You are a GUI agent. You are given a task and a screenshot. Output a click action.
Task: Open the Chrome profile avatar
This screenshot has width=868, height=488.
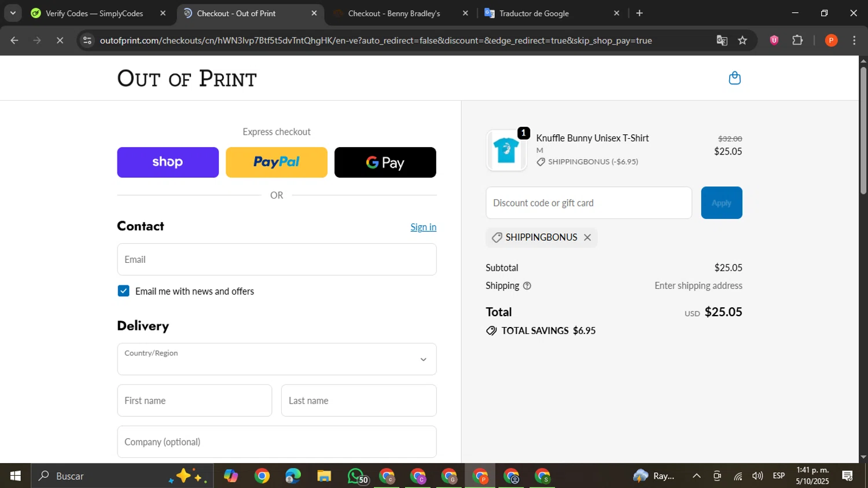point(831,41)
